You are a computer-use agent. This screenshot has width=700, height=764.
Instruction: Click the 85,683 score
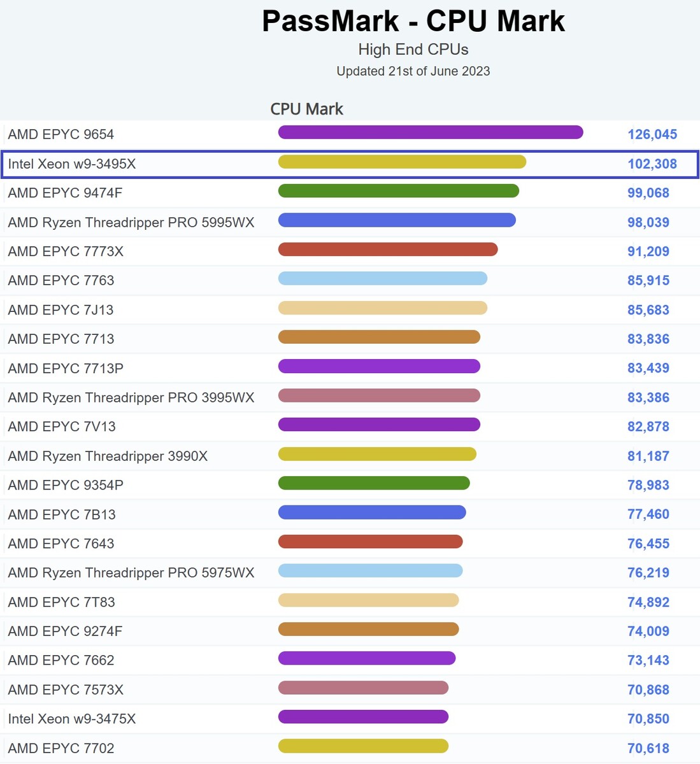pyautogui.click(x=648, y=310)
